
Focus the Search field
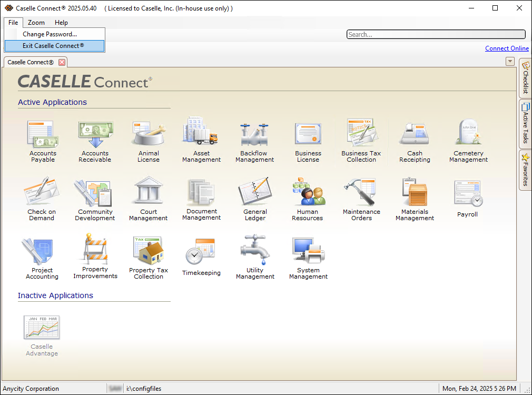point(436,34)
